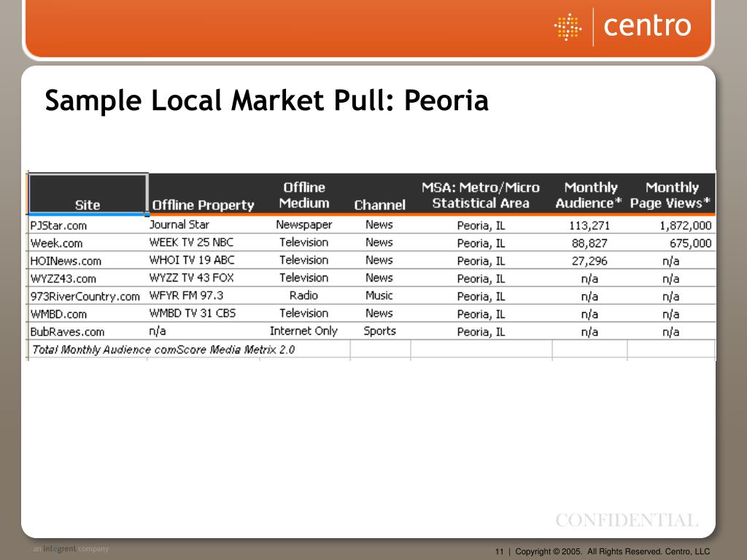Click 'an integrent company' footer text
The width and height of the screenshot is (747, 560).
pyautogui.click(x=71, y=548)
